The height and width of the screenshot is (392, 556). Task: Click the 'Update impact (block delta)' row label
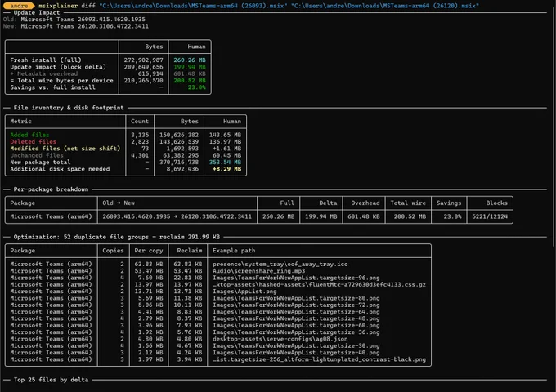(58, 67)
